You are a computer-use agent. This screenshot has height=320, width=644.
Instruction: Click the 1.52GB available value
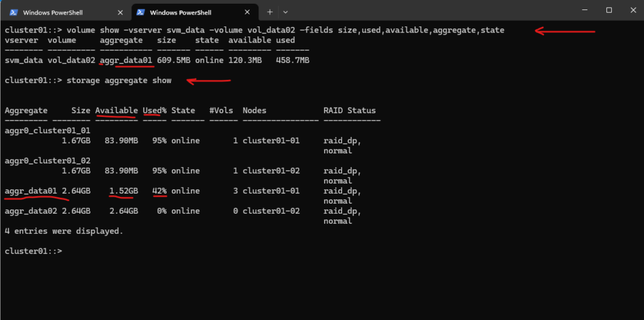[123, 191]
